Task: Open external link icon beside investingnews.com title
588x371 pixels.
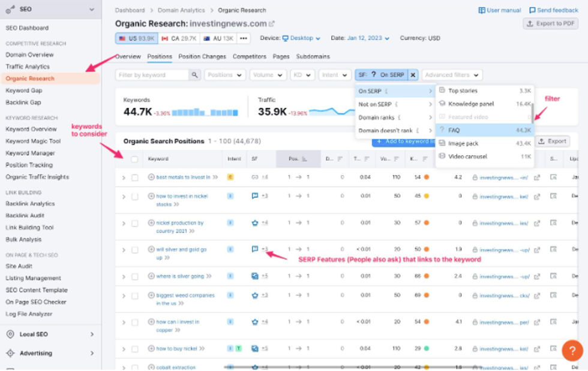Action: click(x=272, y=24)
